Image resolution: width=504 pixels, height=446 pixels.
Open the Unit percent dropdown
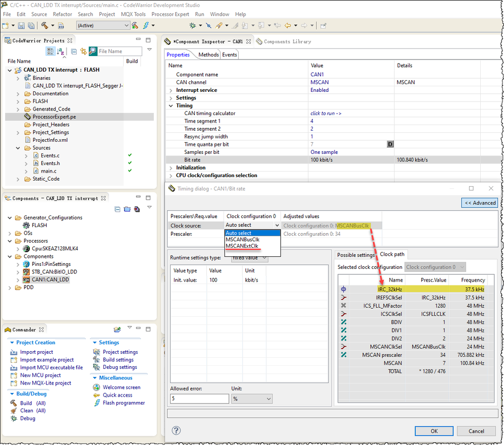pyautogui.click(x=252, y=399)
